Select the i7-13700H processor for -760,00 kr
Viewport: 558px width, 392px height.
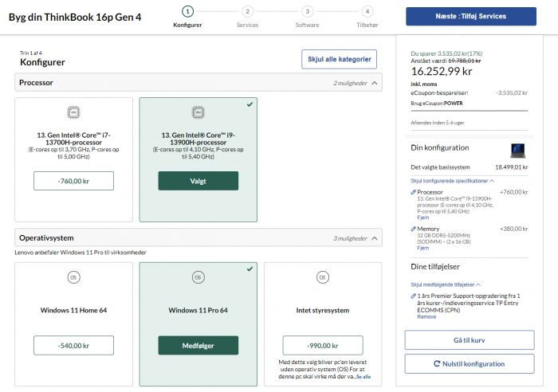73,181
